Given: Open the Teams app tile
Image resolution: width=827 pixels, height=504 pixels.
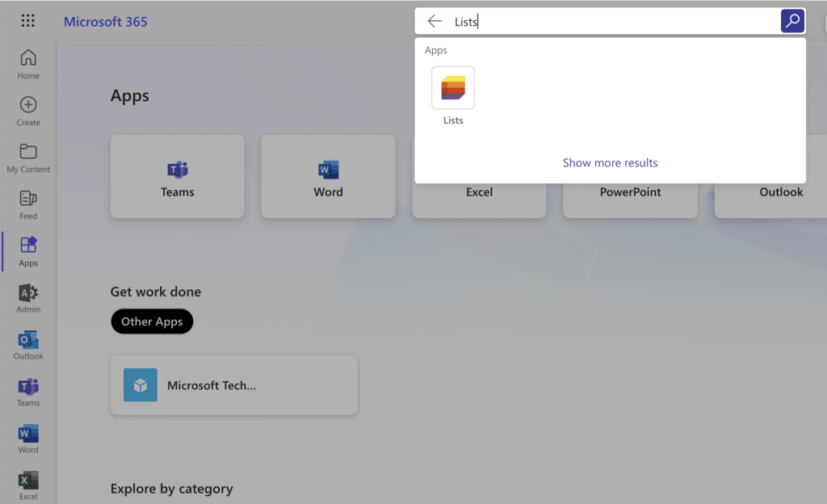Looking at the screenshot, I should pos(177,176).
